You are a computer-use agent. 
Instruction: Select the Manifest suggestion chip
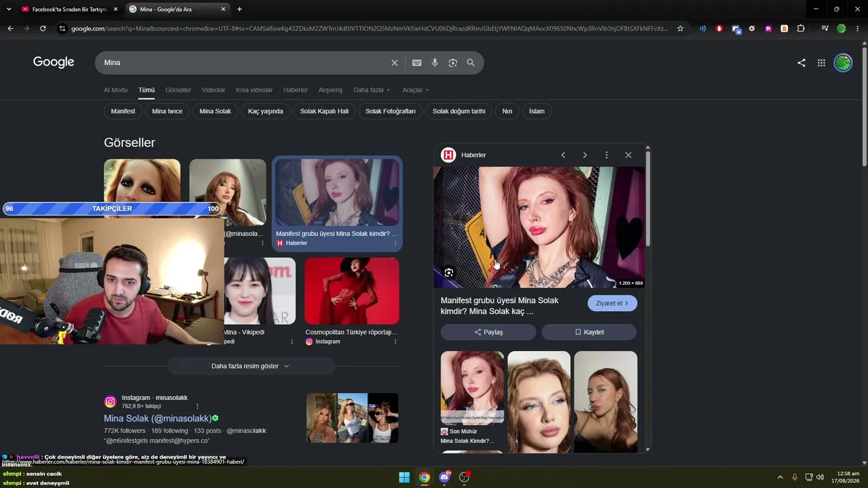(123, 111)
